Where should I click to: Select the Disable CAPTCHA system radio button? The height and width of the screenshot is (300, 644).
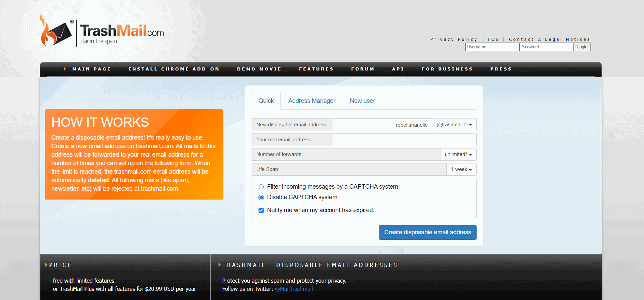pyautogui.click(x=261, y=198)
